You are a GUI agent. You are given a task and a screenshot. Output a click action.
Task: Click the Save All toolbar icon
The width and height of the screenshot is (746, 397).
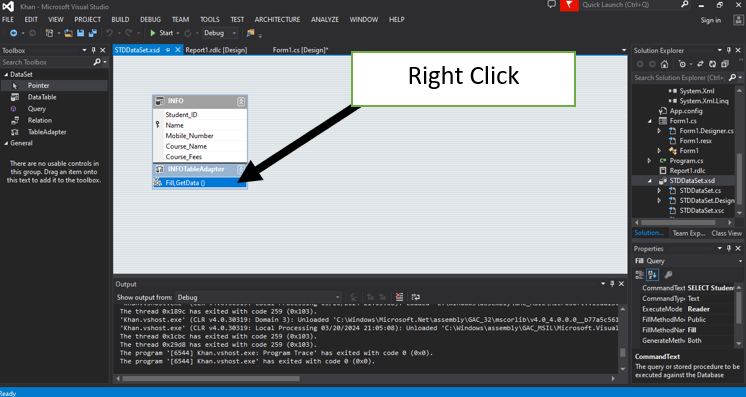point(93,33)
